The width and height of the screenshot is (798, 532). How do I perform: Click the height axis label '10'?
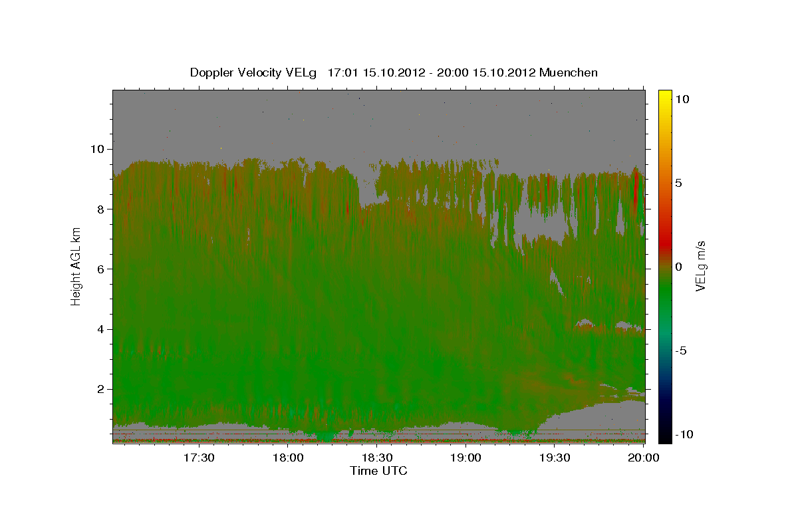[x=98, y=149]
